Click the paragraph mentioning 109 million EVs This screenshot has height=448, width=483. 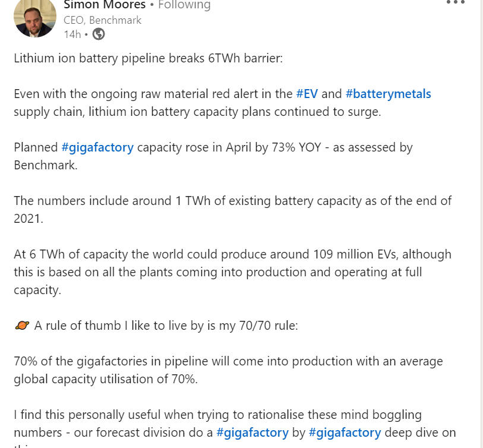click(x=232, y=272)
